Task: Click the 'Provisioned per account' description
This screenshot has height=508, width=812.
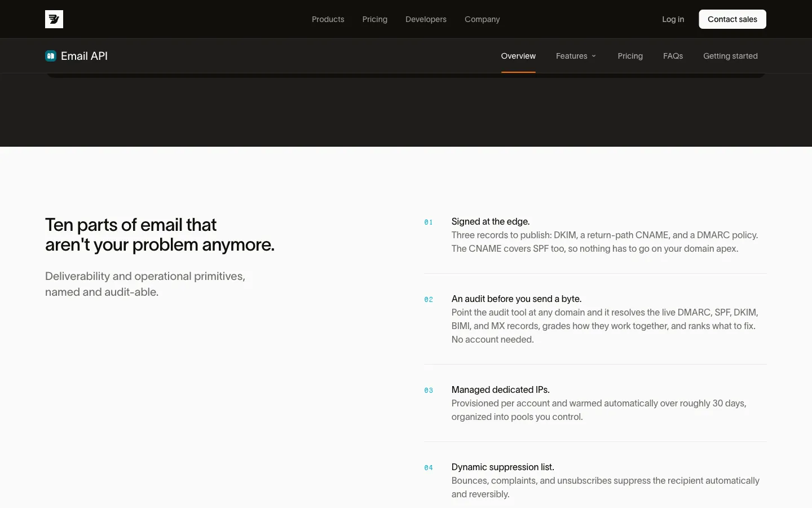Action: point(599,410)
